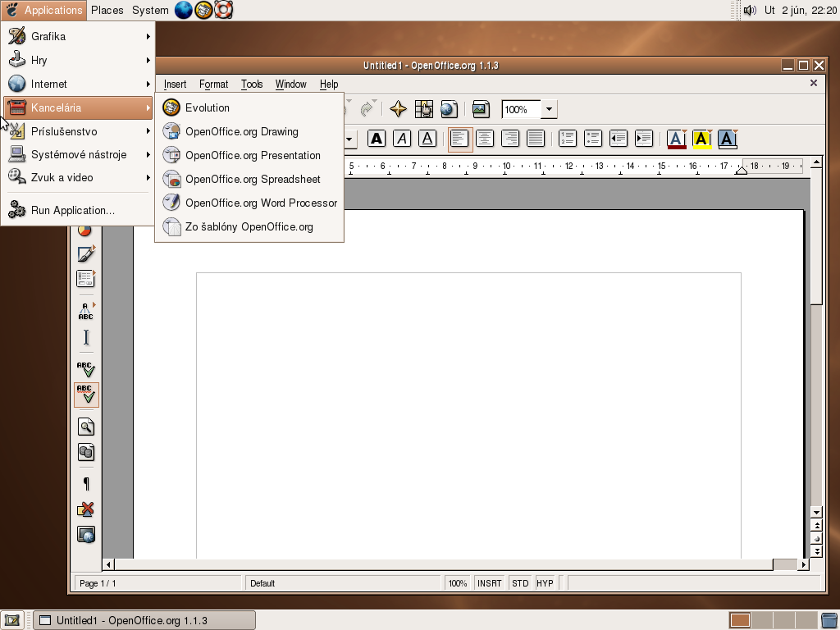
Task: Open the Format menu
Action: pyautogui.click(x=214, y=84)
